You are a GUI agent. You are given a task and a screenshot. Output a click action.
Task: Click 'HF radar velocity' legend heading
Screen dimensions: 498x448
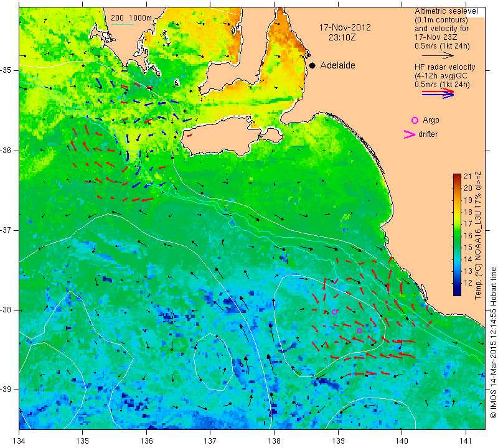tap(444, 67)
